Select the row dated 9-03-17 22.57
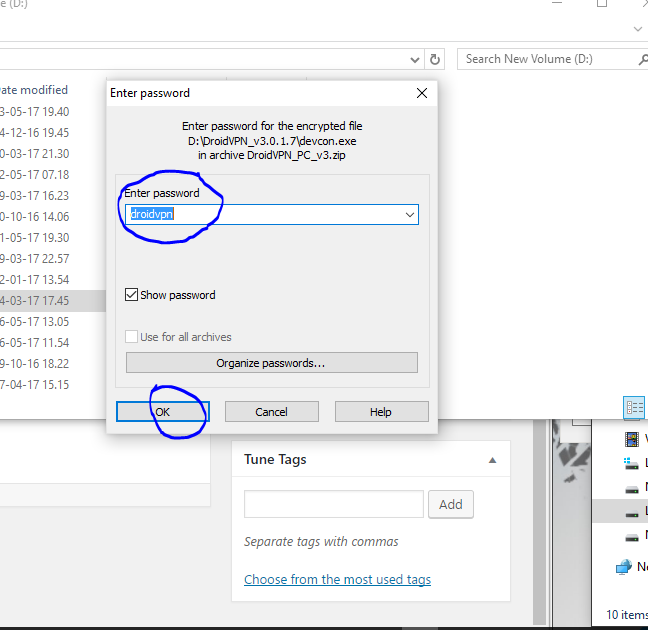Image resolution: width=648 pixels, height=630 pixels. (35, 259)
